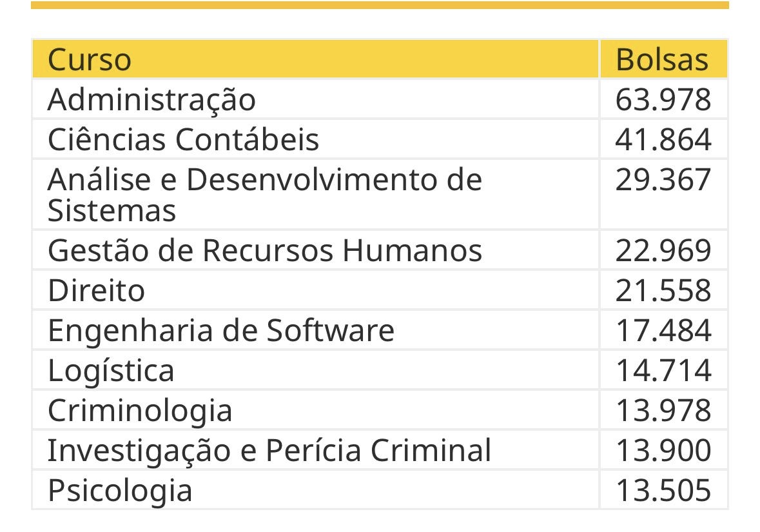Select the 17.484 value cell
Screen dimensions: 760x532
(663, 331)
